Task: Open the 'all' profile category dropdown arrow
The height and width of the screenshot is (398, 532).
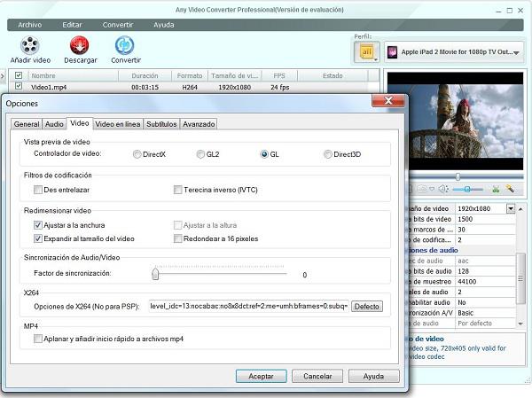Action: [x=376, y=59]
